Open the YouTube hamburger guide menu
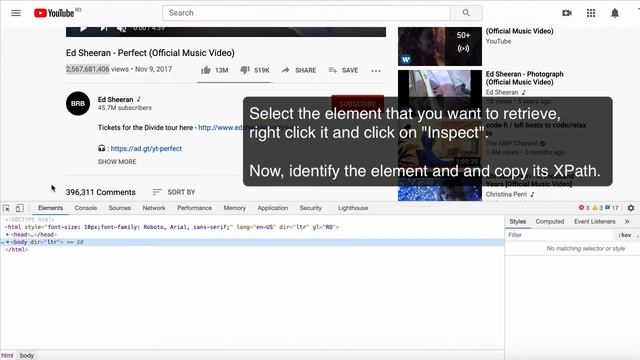The height and width of the screenshot is (360, 640). pos(16,13)
